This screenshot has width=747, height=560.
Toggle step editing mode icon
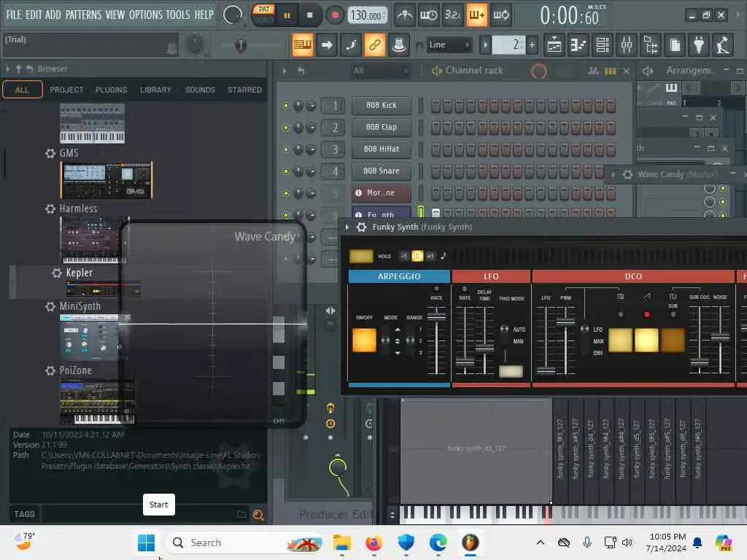[x=351, y=44]
